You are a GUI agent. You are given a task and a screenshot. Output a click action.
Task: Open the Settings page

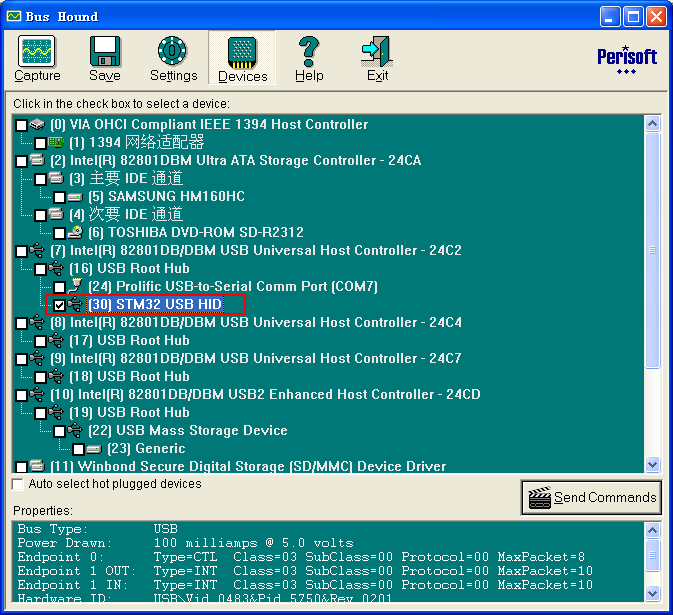pyautogui.click(x=173, y=58)
